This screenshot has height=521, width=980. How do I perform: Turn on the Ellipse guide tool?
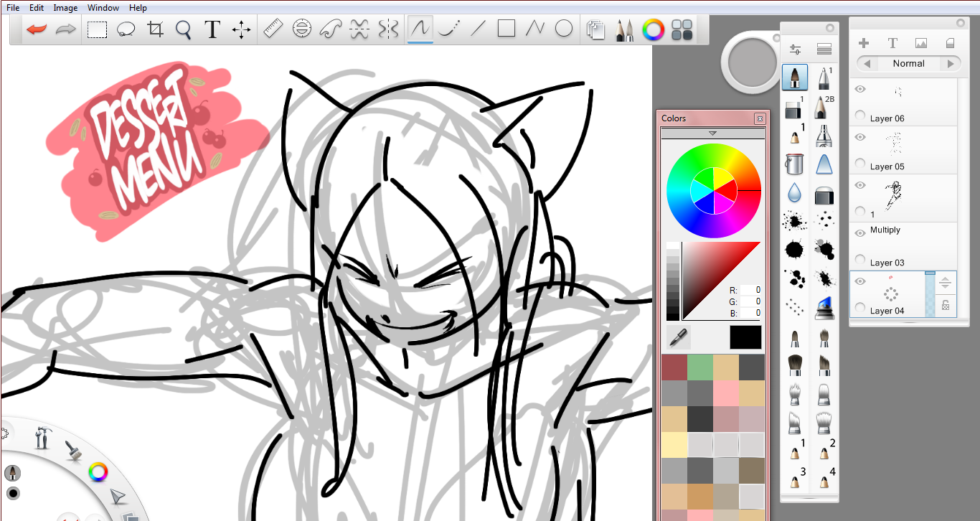pyautogui.click(x=302, y=29)
